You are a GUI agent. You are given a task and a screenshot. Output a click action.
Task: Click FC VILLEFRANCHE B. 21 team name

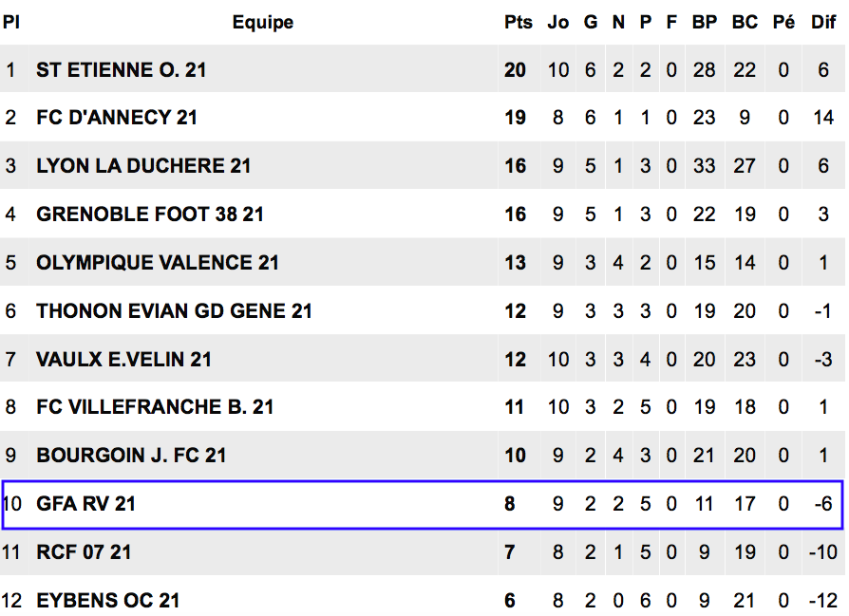[155, 407]
